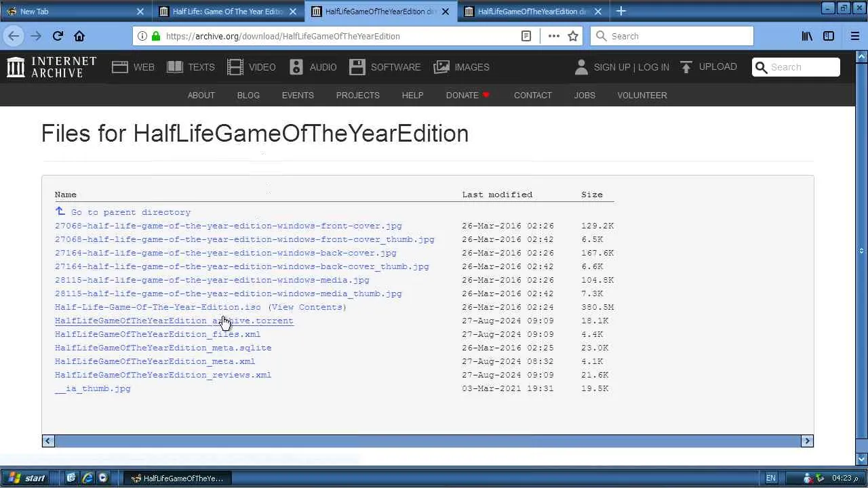Open HalfLifeGameOfTheYearEdition_files.xml link

pos(158,334)
